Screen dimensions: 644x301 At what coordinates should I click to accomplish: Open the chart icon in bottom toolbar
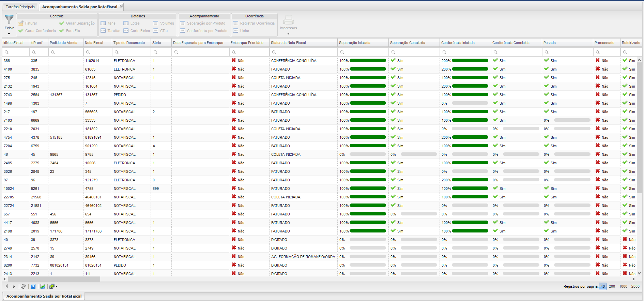pos(43,286)
